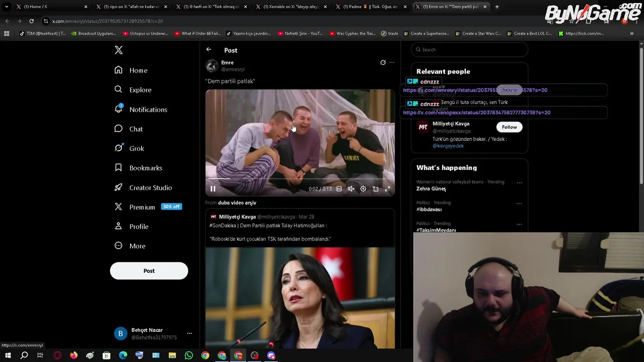
Task: Go back using the Post arrow
Action: [x=209, y=50]
